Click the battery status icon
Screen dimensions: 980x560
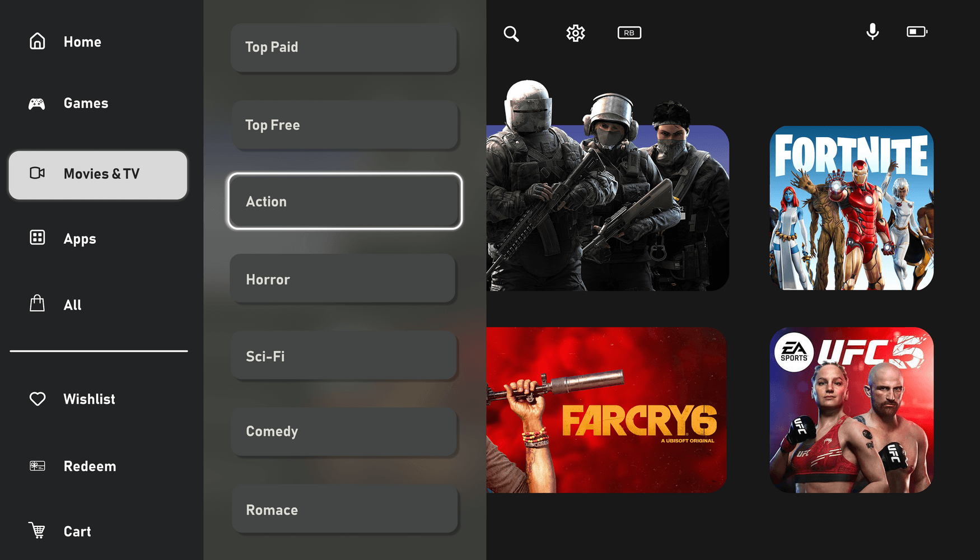[917, 32]
